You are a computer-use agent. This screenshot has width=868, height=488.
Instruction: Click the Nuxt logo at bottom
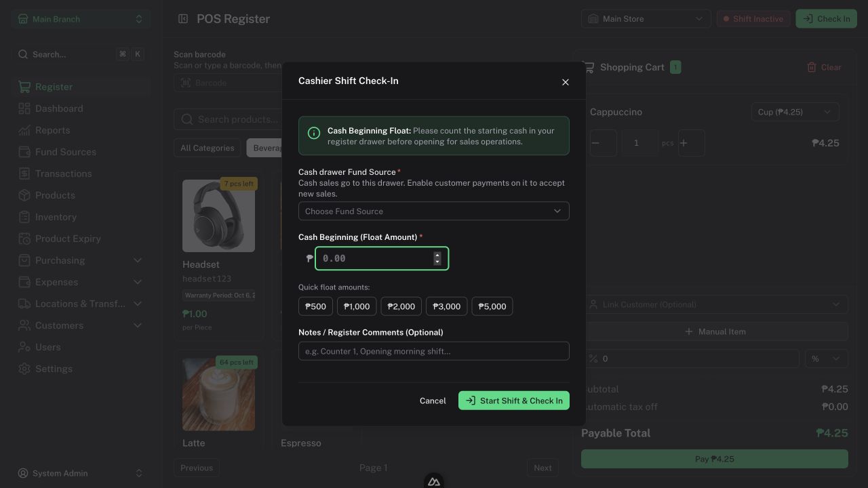pyautogui.click(x=434, y=481)
